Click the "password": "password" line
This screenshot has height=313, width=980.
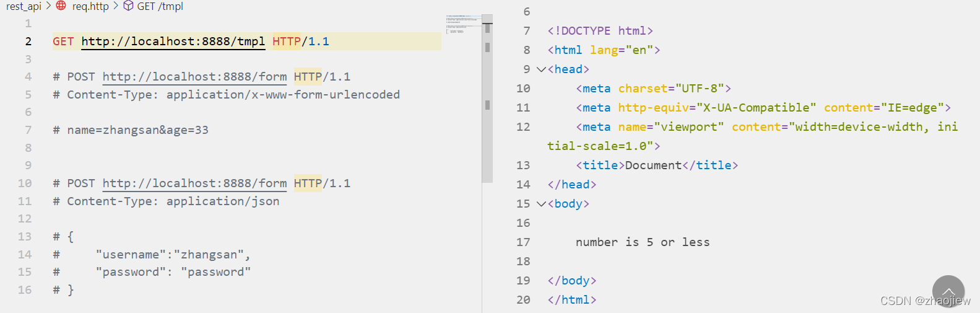152,272
